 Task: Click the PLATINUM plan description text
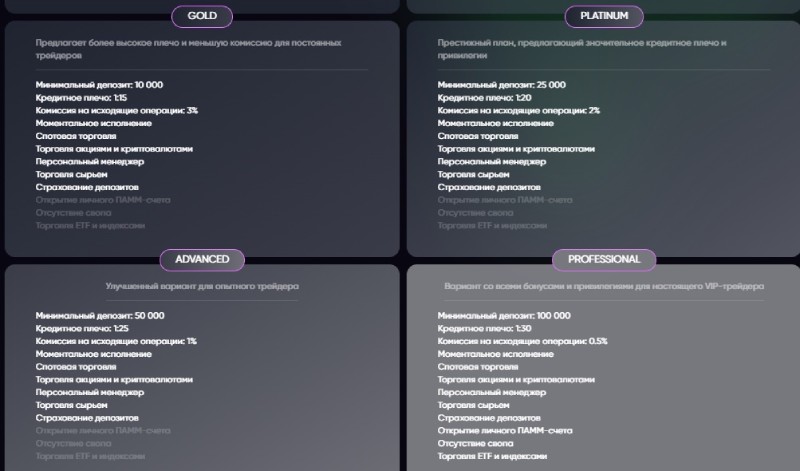tap(581, 50)
